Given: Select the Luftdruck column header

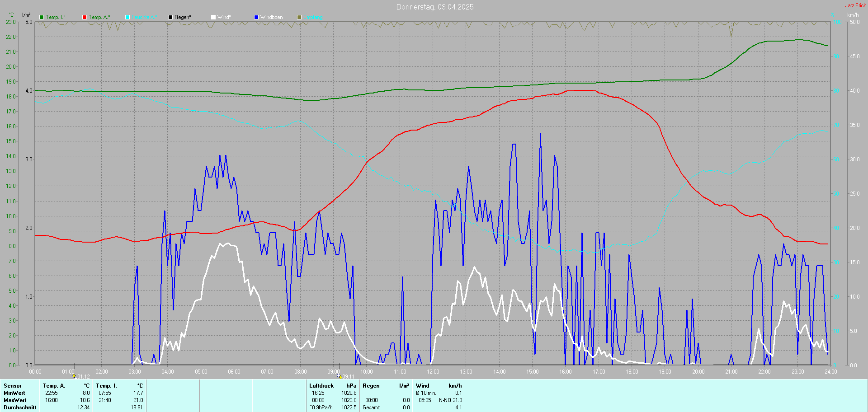Looking at the screenshot, I should pos(321,386).
